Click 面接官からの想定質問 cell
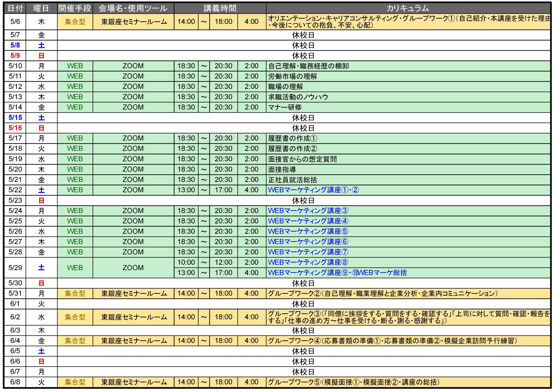The width and height of the screenshot is (553, 392). click(x=408, y=159)
